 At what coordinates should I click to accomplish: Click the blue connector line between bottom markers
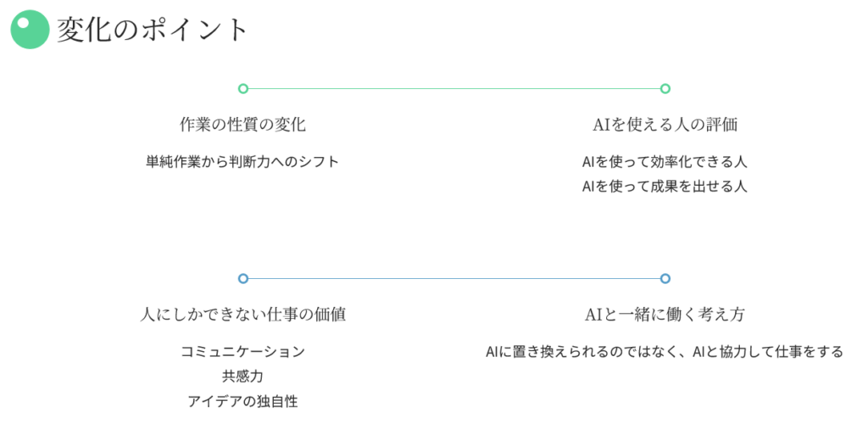pyautogui.click(x=454, y=278)
